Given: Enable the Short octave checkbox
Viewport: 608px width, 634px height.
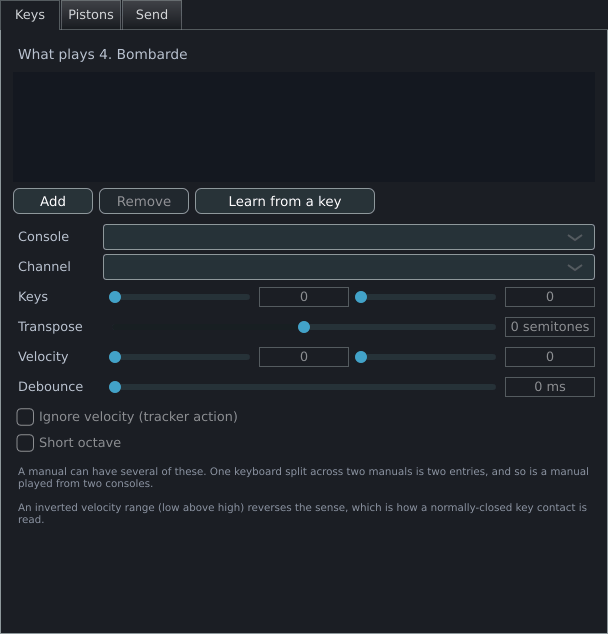Looking at the screenshot, I should coord(25,443).
